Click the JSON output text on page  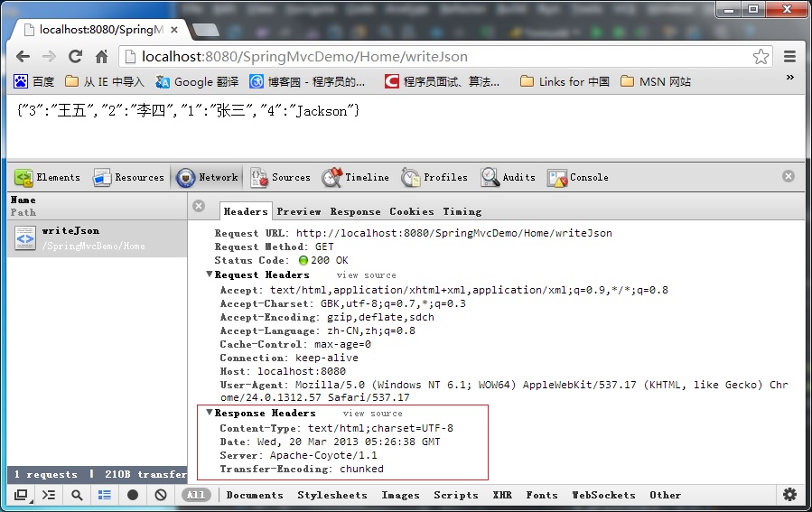click(188, 110)
